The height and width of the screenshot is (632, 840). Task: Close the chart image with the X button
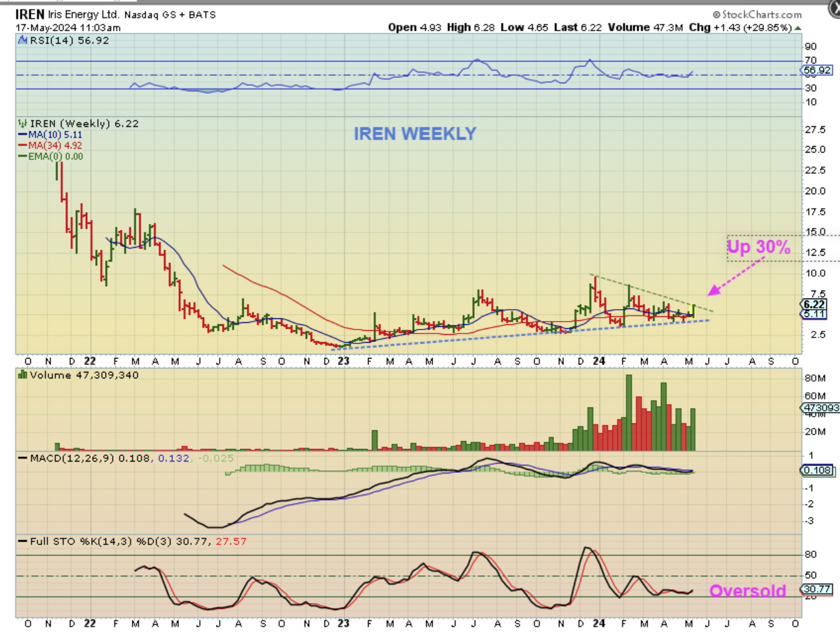833,8
